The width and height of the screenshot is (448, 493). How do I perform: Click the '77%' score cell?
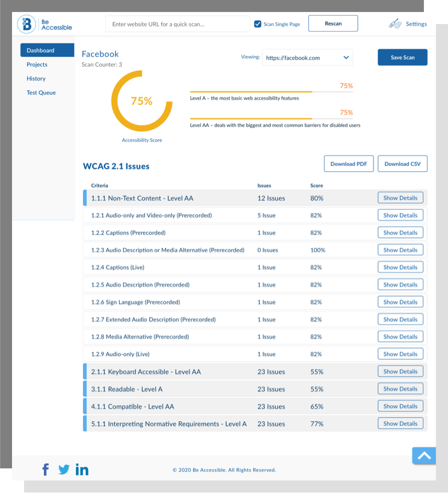tap(316, 424)
